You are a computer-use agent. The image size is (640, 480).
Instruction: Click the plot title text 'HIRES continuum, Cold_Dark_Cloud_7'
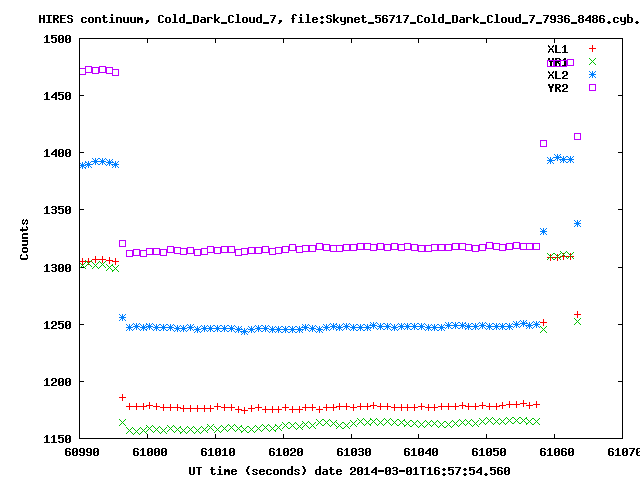click(157, 19)
